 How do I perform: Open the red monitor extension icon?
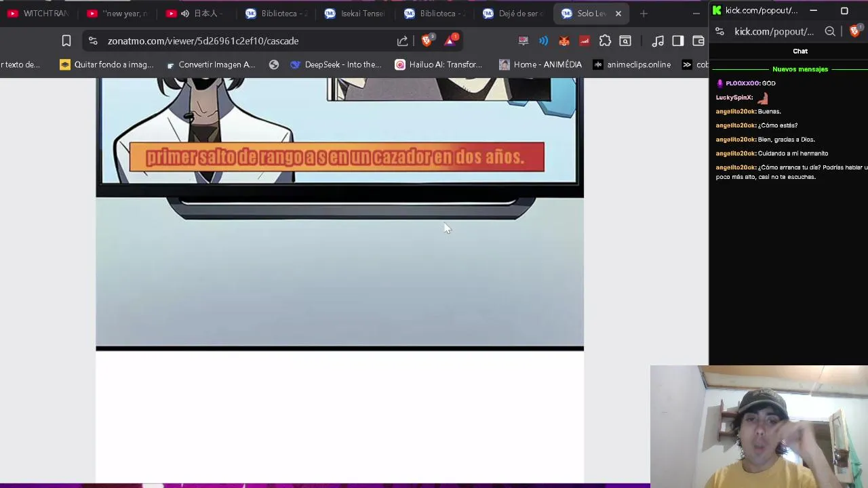(x=524, y=41)
